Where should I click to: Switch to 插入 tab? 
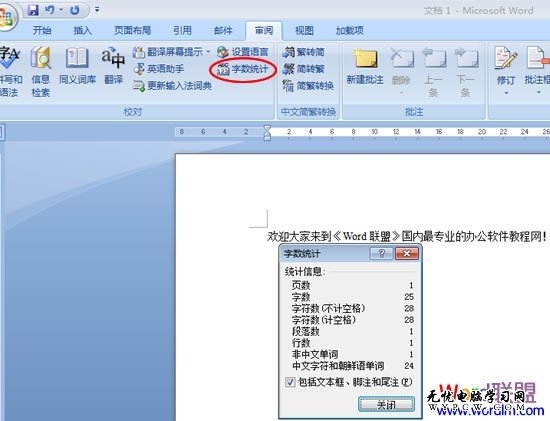[83, 31]
